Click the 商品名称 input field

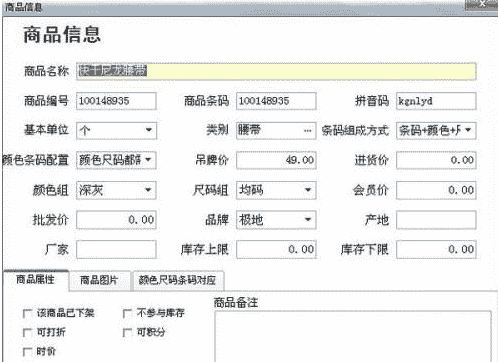276,71
